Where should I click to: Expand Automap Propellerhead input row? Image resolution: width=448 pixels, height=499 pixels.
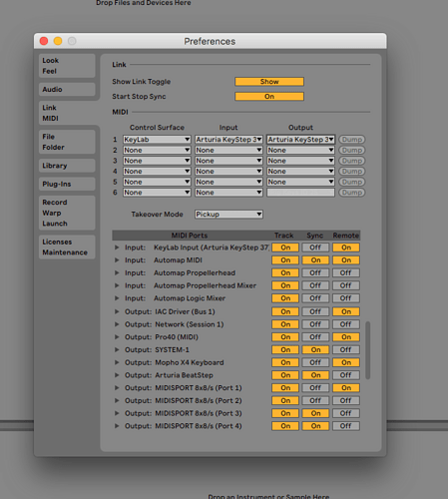click(117, 272)
